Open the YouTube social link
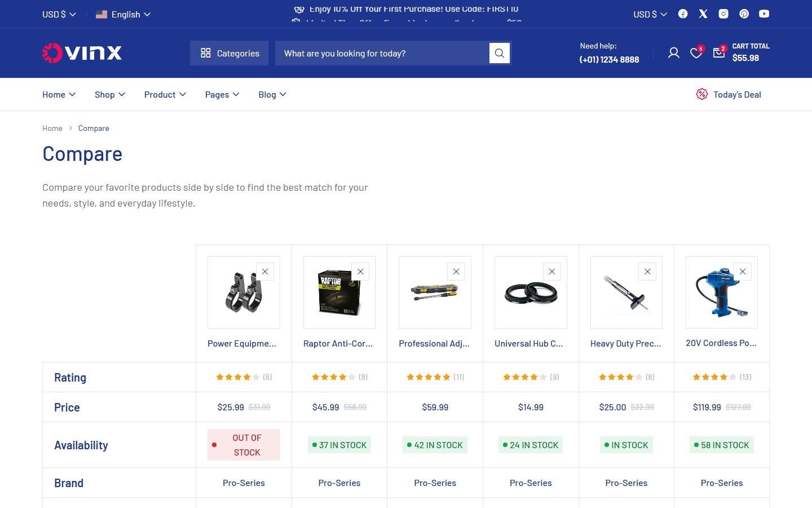 point(764,14)
